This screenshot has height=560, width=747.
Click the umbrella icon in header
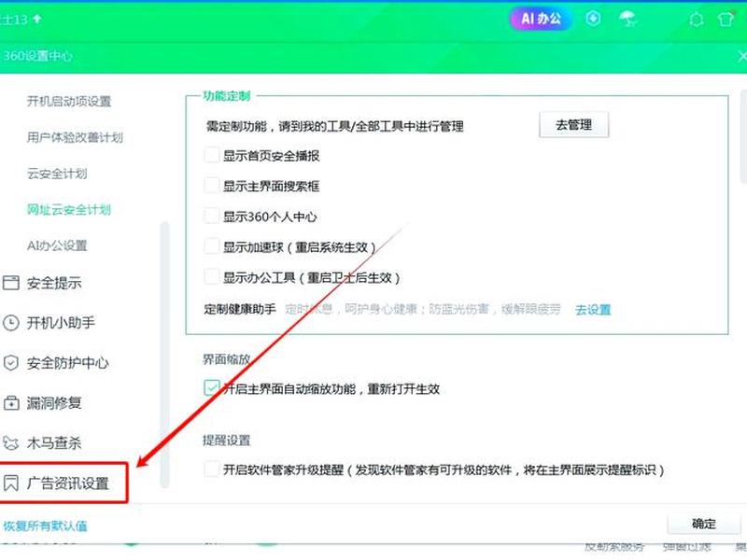tap(627, 19)
